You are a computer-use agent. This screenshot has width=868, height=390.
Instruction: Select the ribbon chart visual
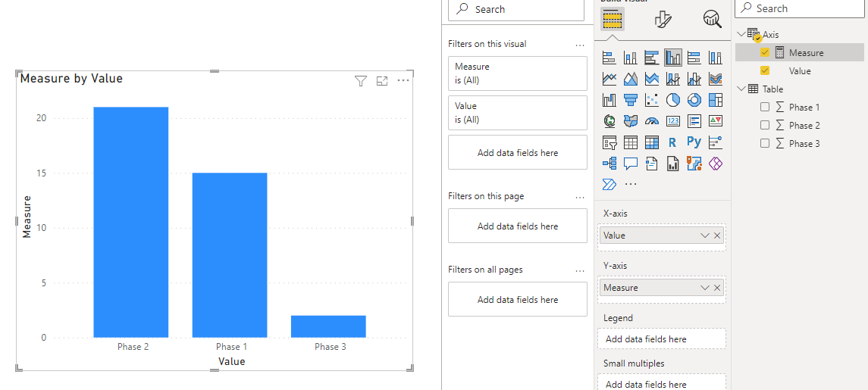715,79
